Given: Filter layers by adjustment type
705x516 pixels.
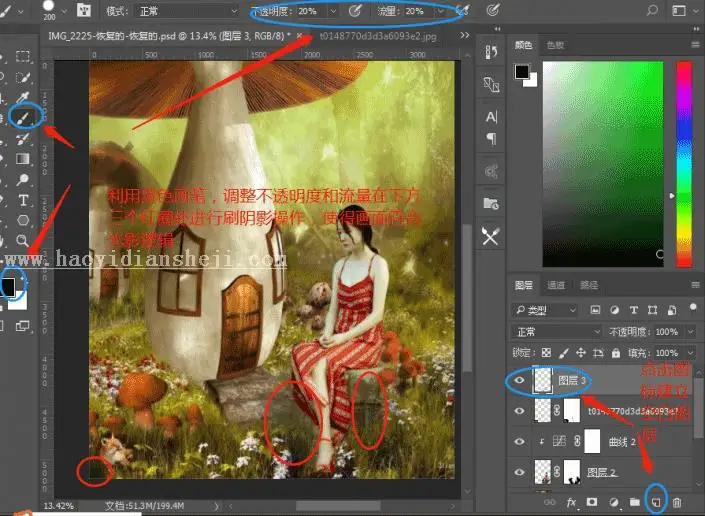Looking at the screenshot, I should pos(614,310).
